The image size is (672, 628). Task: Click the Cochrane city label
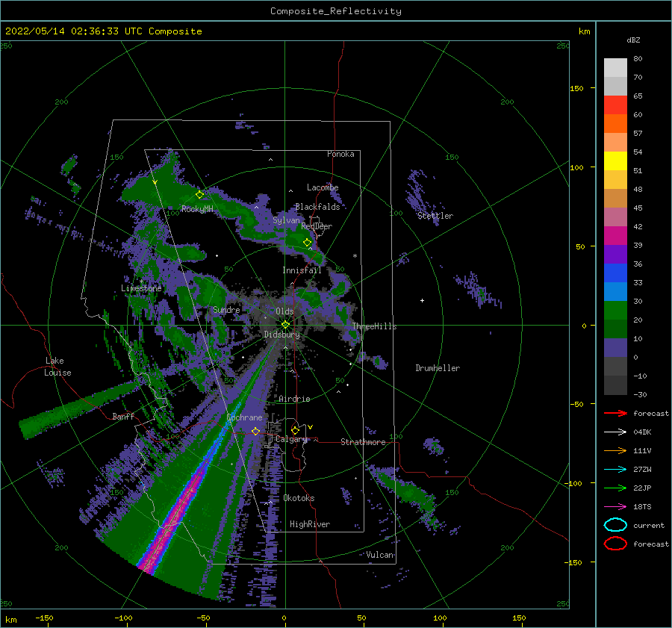click(x=244, y=417)
